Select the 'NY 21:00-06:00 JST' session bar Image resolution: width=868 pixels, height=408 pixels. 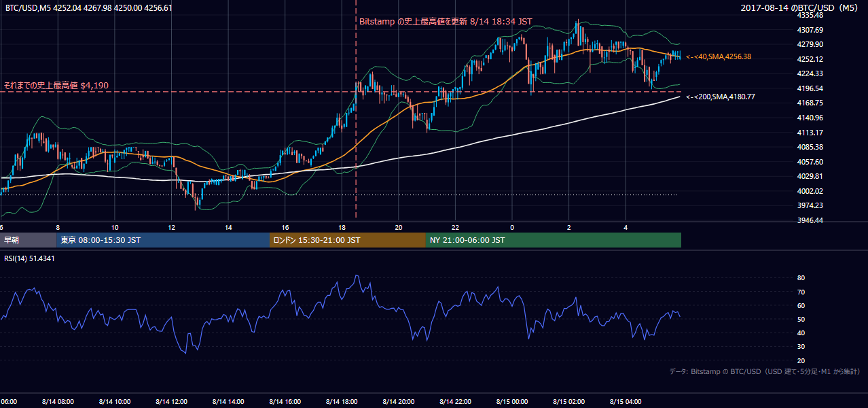(x=554, y=240)
